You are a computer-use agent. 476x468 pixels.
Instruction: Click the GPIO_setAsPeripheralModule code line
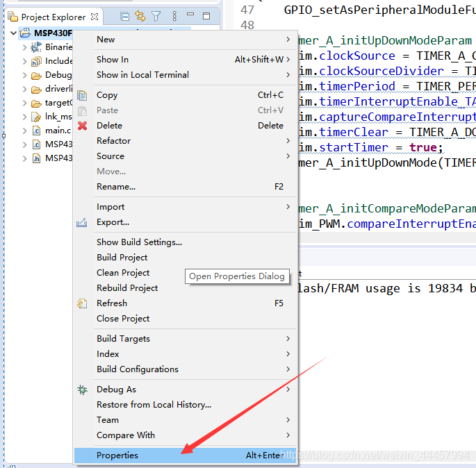tap(380, 10)
